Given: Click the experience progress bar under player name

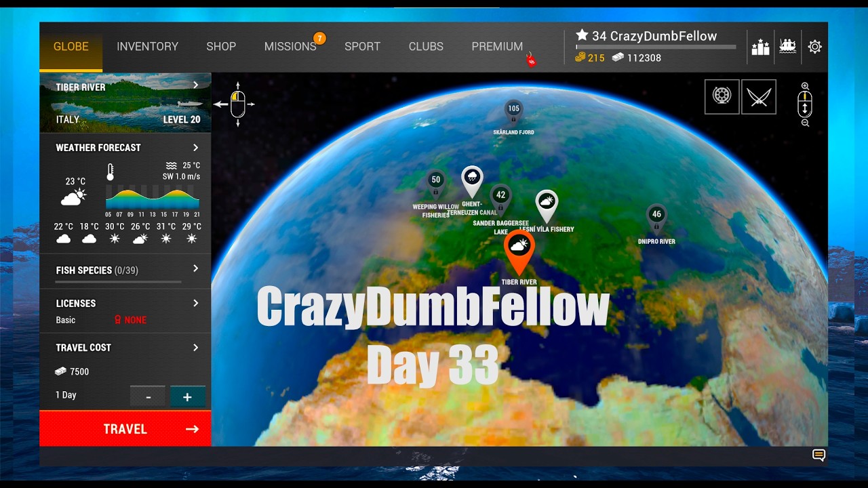Looking at the screenshot, I should [x=656, y=47].
